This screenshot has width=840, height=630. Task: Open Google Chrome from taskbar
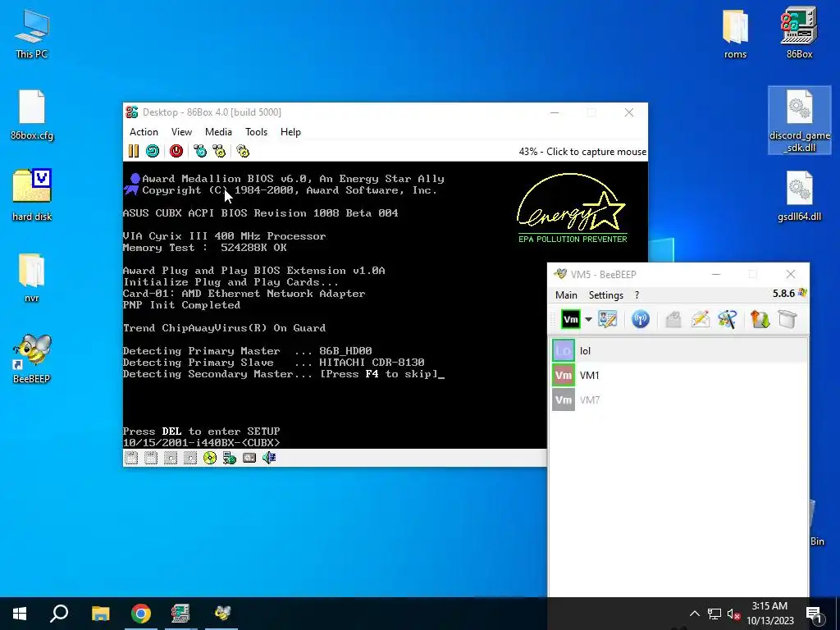tap(141, 614)
